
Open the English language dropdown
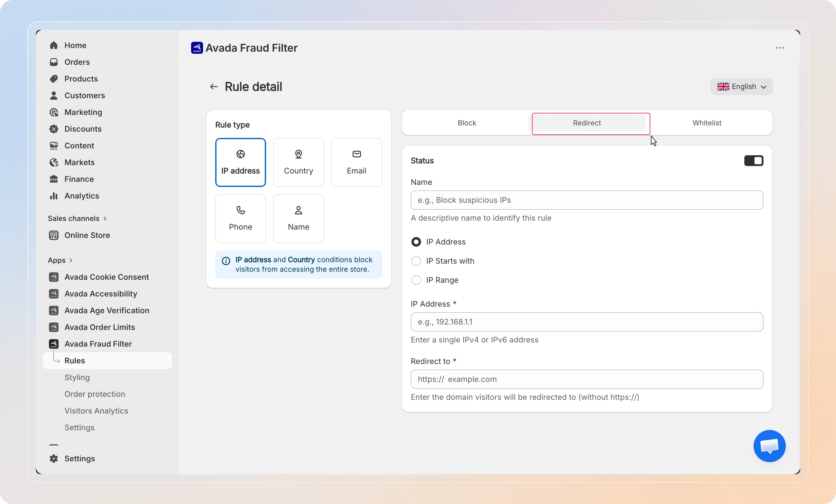(741, 87)
